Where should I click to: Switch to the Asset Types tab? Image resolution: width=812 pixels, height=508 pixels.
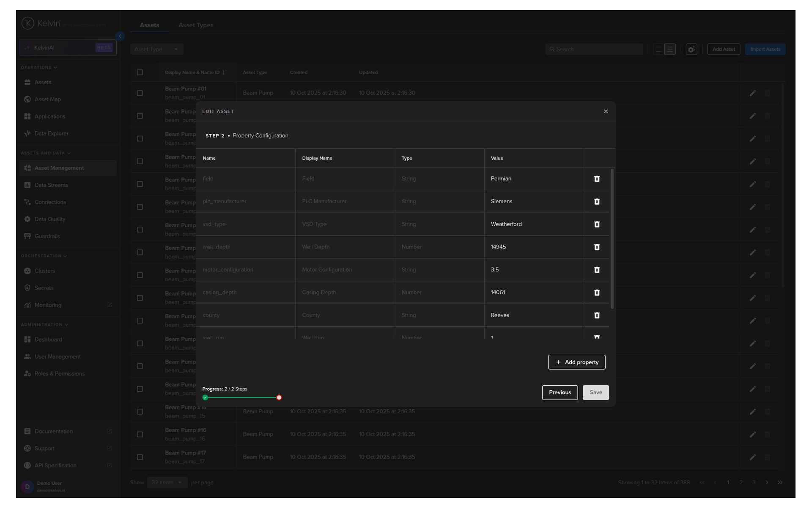click(x=196, y=25)
